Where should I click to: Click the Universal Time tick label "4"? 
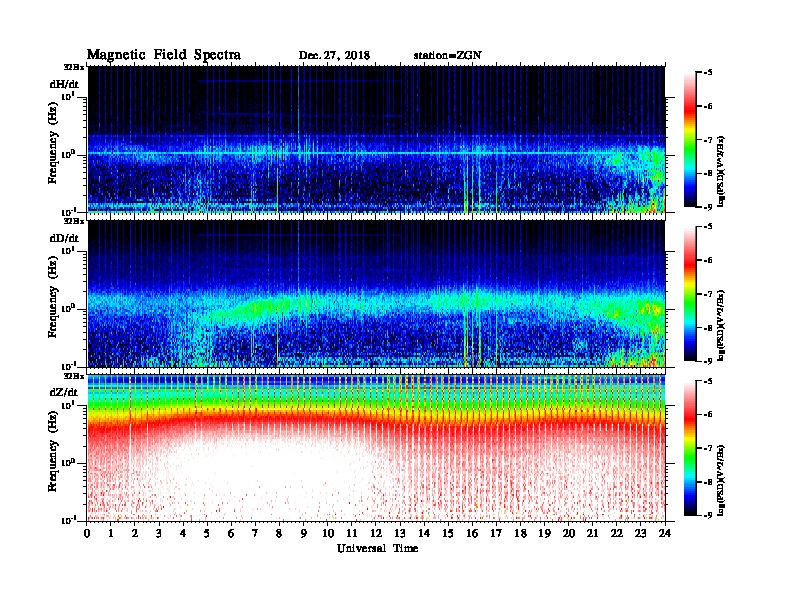pyautogui.click(x=183, y=533)
